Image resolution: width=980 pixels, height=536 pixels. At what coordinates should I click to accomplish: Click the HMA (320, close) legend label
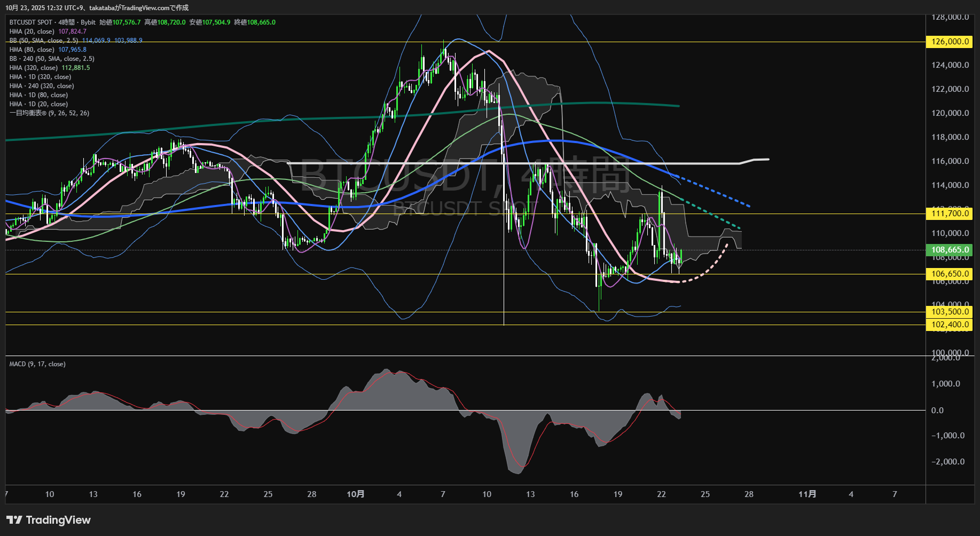pyautogui.click(x=33, y=68)
